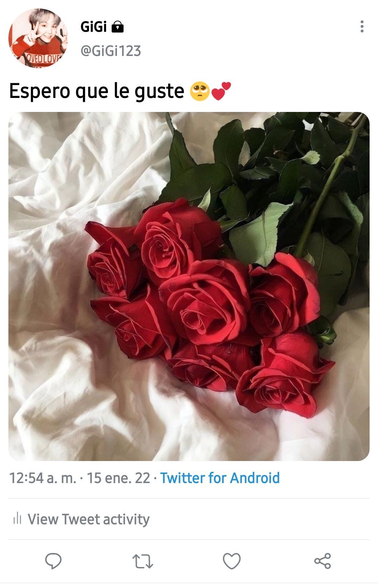Like the tweet with the heart icon
The height and width of the screenshot is (588, 378).
click(x=232, y=561)
